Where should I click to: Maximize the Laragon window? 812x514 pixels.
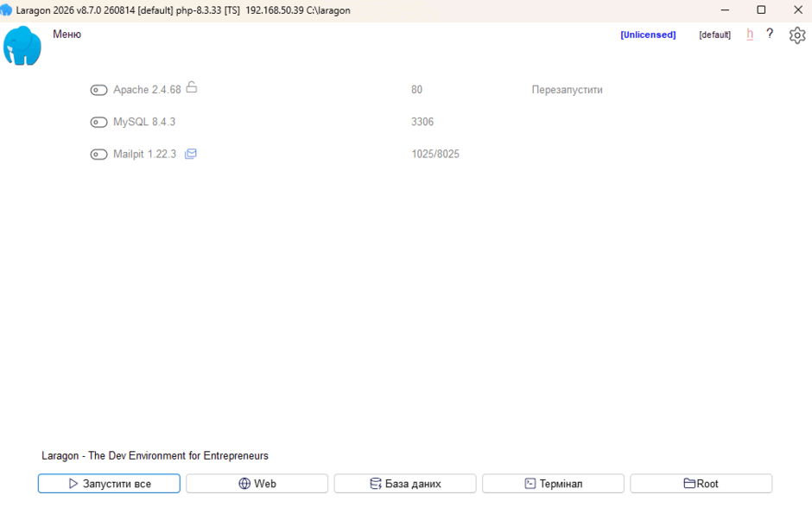click(x=761, y=10)
